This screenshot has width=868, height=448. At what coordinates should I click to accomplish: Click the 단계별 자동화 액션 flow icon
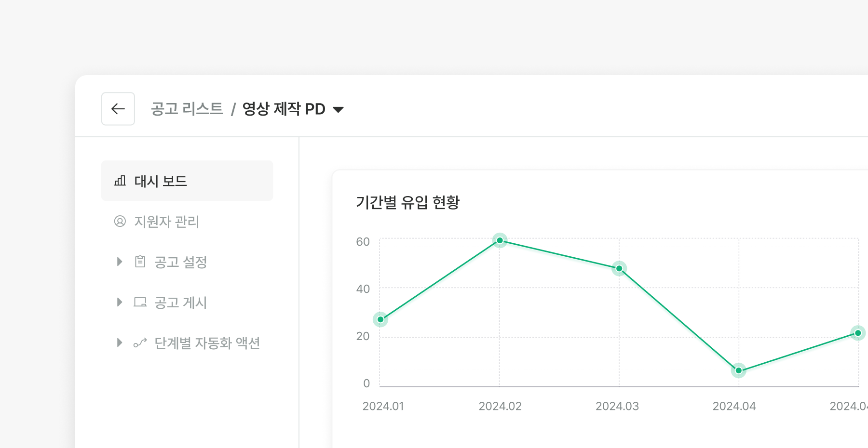pos(140,343)
